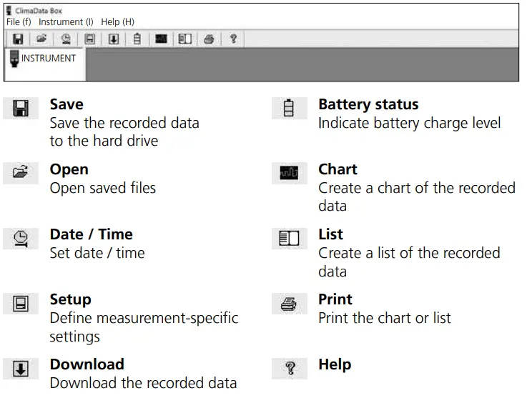The width and height of the screenshot is (532, 408).
Task: Click the large Battery status legend icon
Action: point(289,108)
